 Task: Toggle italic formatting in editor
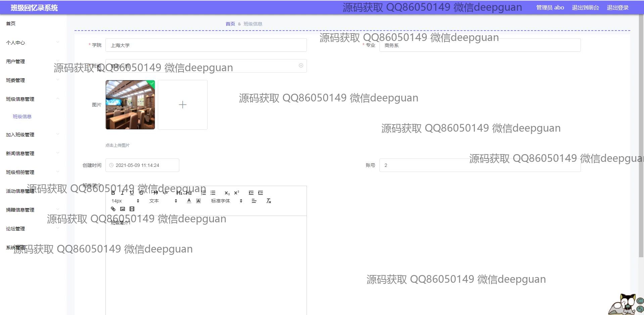coord(122,193)
